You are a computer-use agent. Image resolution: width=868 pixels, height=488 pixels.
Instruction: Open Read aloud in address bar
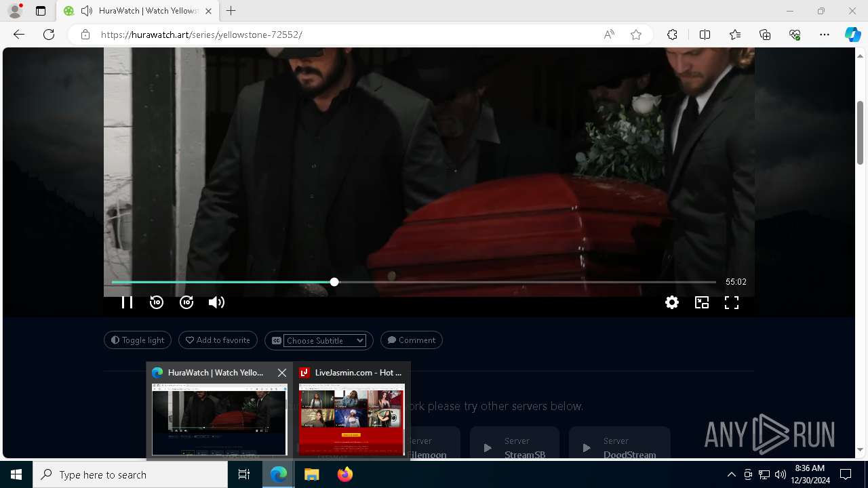pos(609,35)
